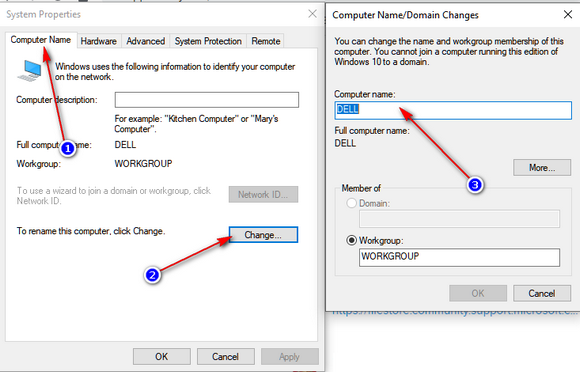Close the System Properties window
Viewport: 580px width, 372px height.
(x=313, y=14)
